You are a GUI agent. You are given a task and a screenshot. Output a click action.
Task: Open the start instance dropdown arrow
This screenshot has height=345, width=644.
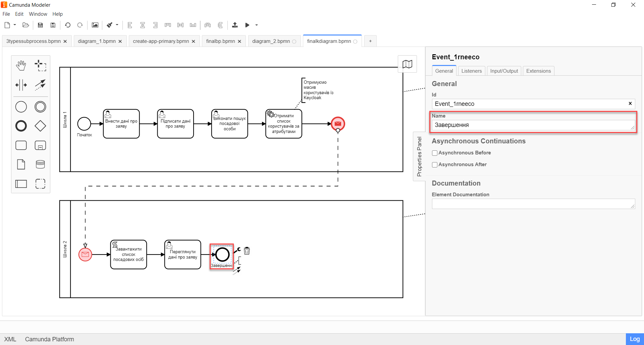coord(257,25)
